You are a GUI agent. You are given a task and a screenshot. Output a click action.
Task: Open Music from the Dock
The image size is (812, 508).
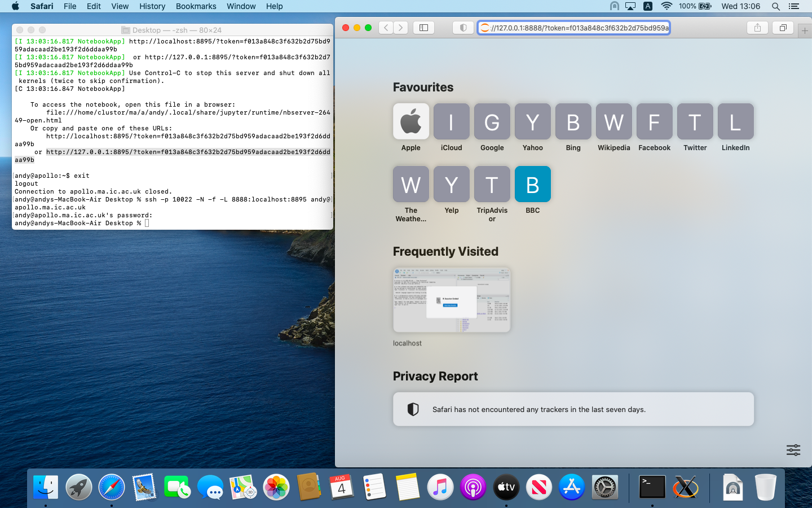(440, 487)
